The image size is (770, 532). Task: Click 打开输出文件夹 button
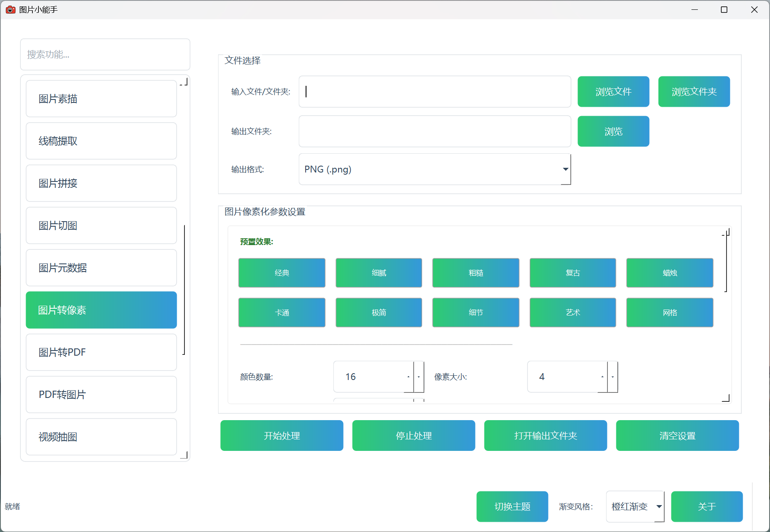(545, 436)
